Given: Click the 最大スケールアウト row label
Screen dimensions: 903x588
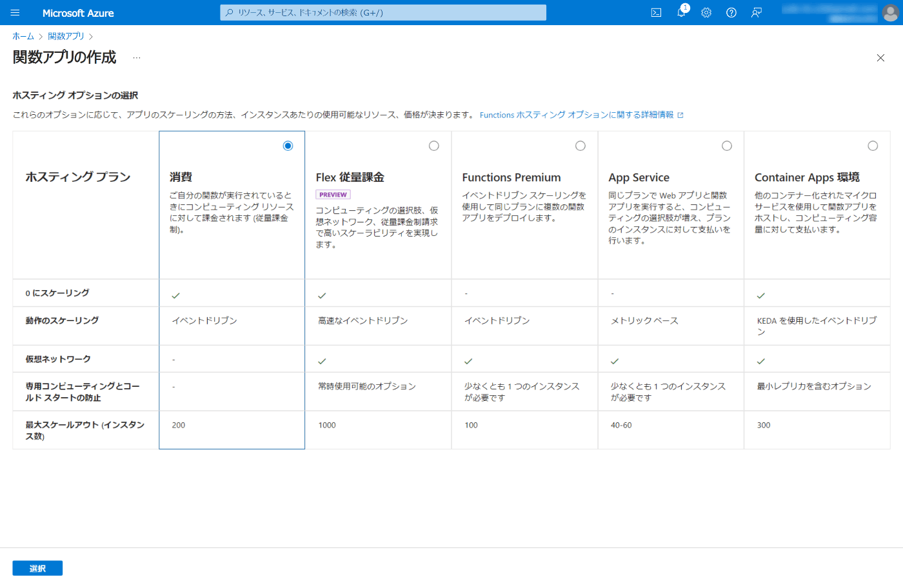Looking at the screenshot, I should pos(85,431).
